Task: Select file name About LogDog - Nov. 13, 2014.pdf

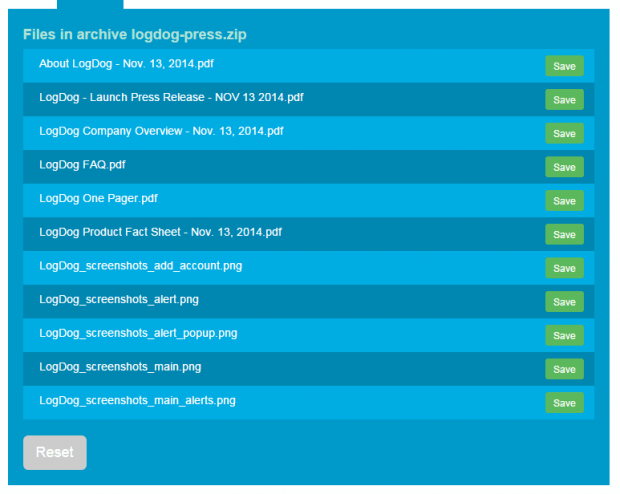Action: tap(126, 64)
